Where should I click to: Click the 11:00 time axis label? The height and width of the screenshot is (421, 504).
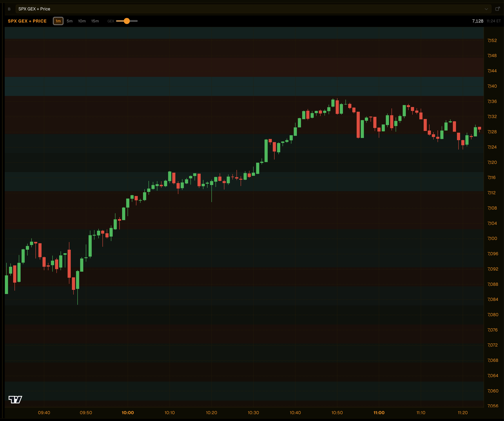coord(379,413)
